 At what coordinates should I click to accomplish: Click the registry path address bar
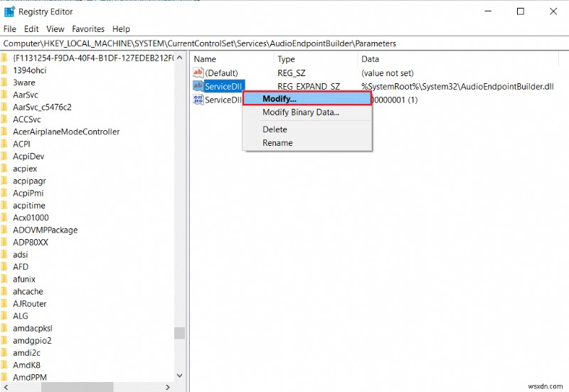pos(284,43)
